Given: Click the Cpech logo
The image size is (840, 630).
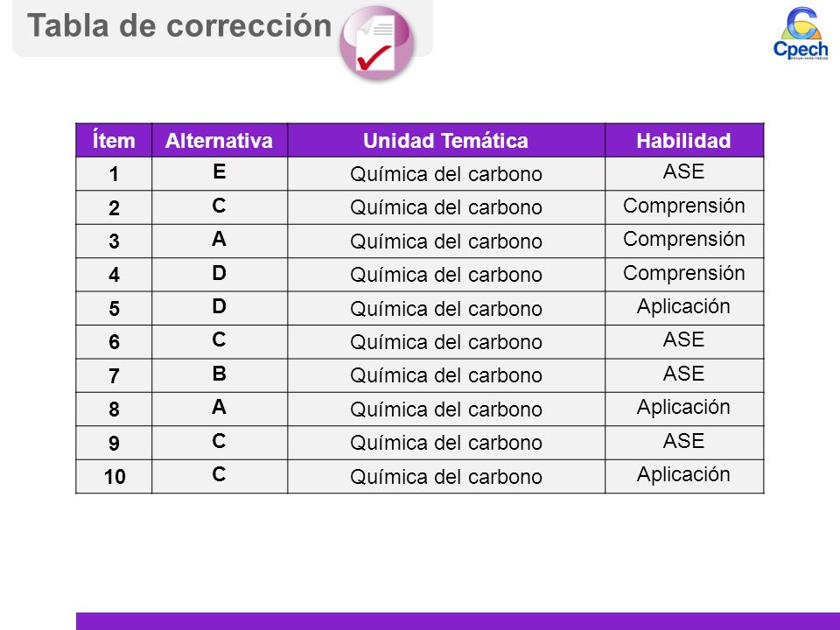Looking at the screenshot, I should 801,33.
